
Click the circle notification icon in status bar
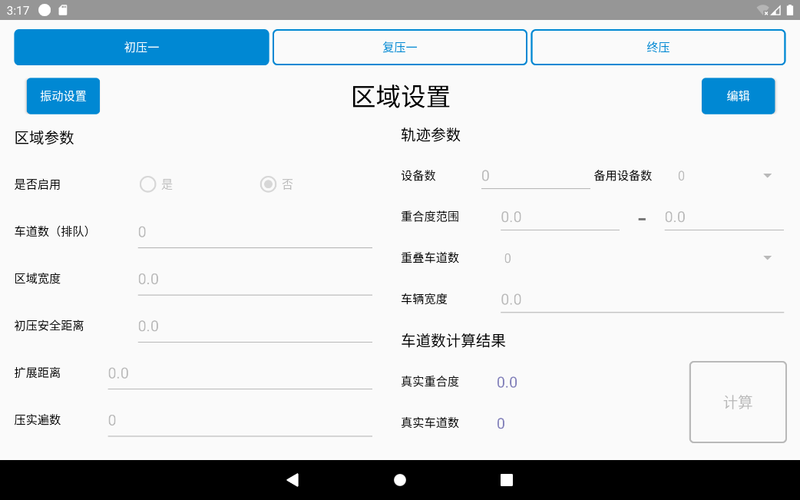click(44, 10)
